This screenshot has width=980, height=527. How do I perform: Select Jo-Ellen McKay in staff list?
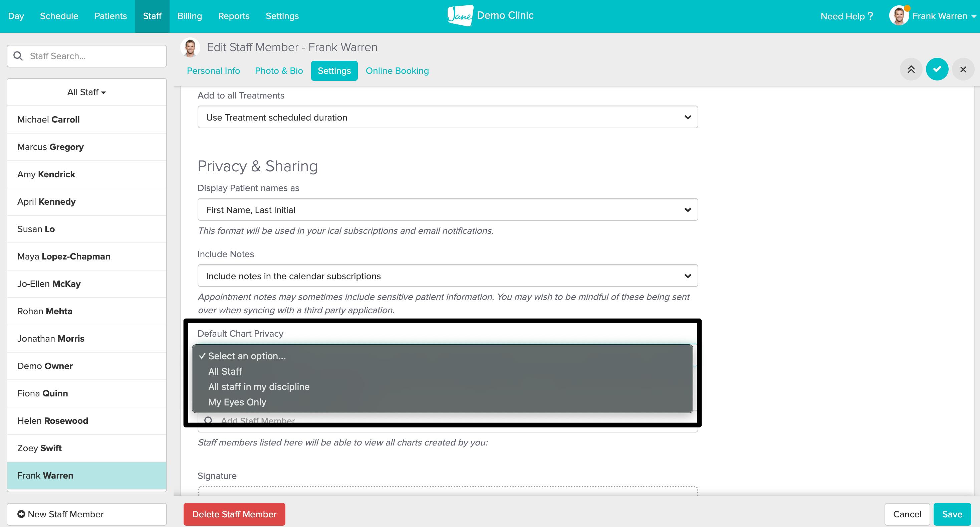87,284
